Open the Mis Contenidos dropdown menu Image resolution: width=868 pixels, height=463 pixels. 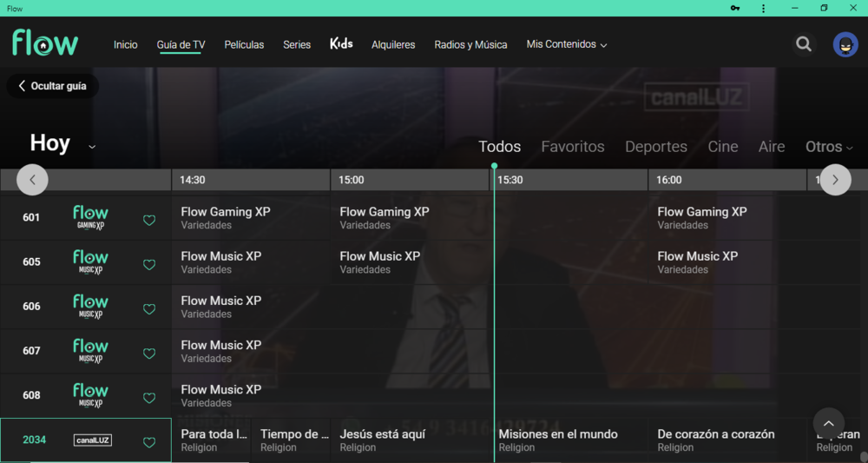[566, 44]
